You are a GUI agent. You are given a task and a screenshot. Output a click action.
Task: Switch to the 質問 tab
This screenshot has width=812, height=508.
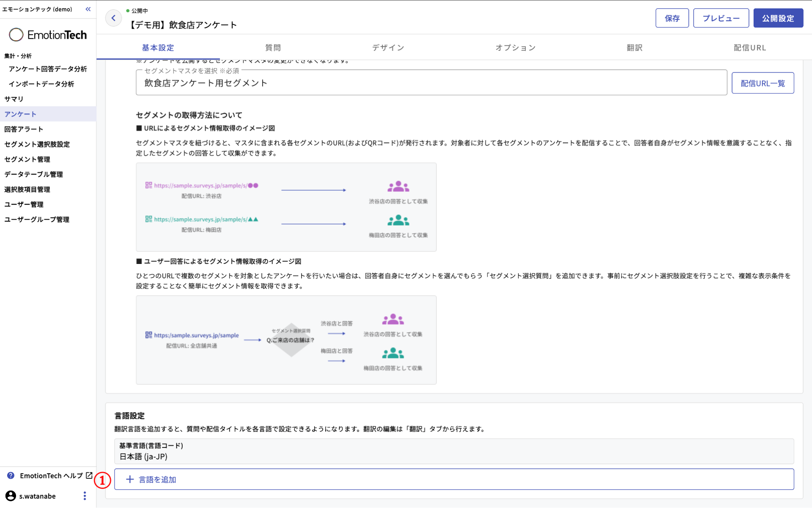(x=272, y=48)
